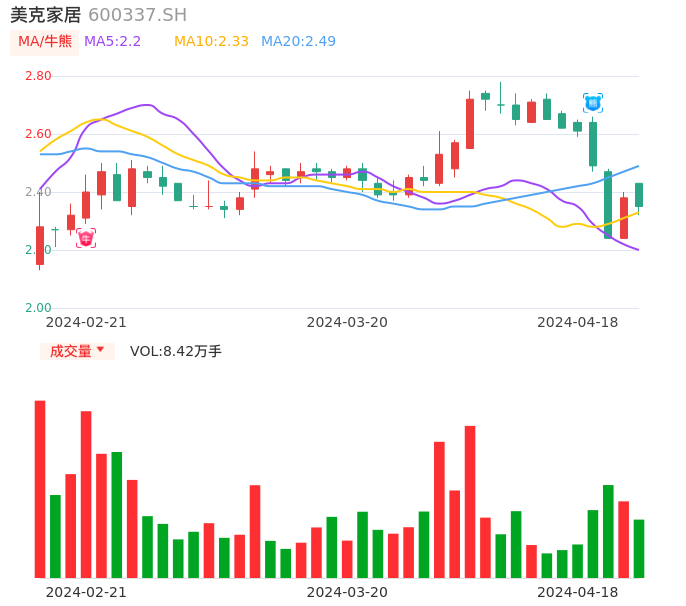Toggle the MA10 moving average line

pos(211,42)
